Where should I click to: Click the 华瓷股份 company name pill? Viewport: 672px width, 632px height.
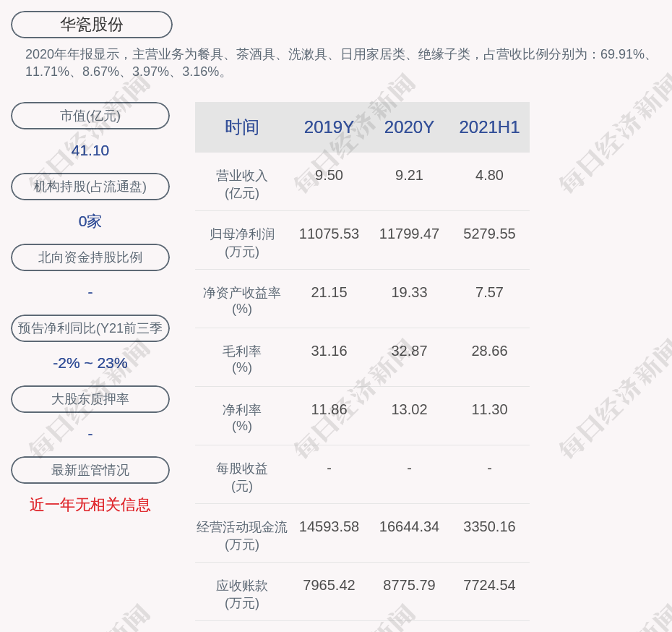click(x=92, y=25)
